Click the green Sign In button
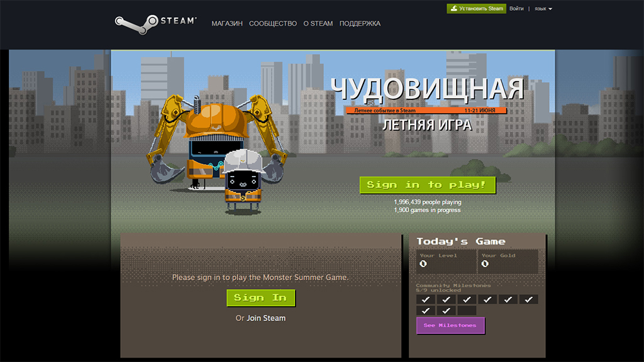This screenshot has width=644, height=362. (261, 298)
